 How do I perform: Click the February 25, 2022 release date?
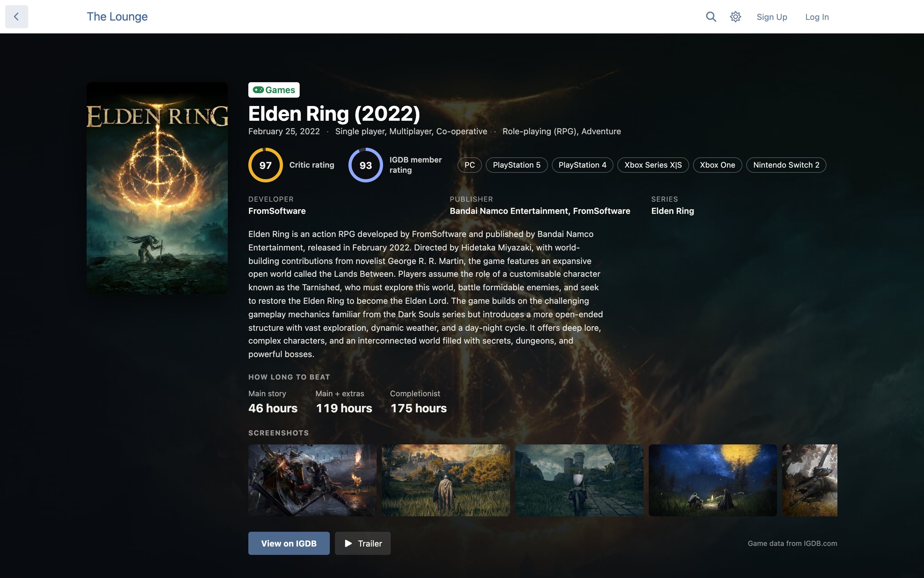click(284, 132)
